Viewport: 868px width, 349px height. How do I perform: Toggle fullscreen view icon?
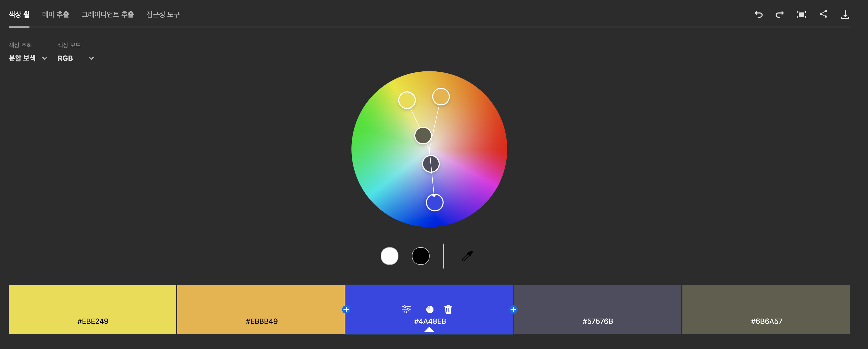801,14
